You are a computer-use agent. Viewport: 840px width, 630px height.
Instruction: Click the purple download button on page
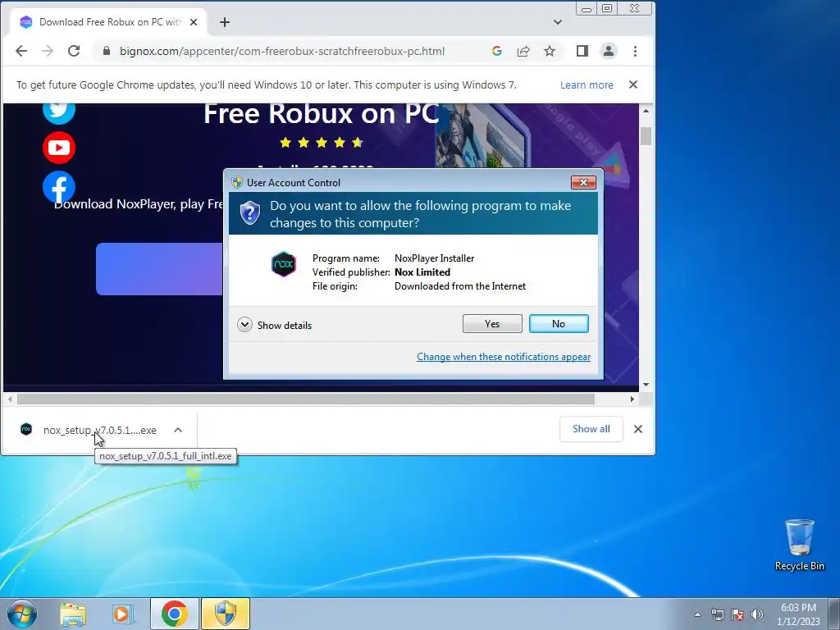coord(160,269)
